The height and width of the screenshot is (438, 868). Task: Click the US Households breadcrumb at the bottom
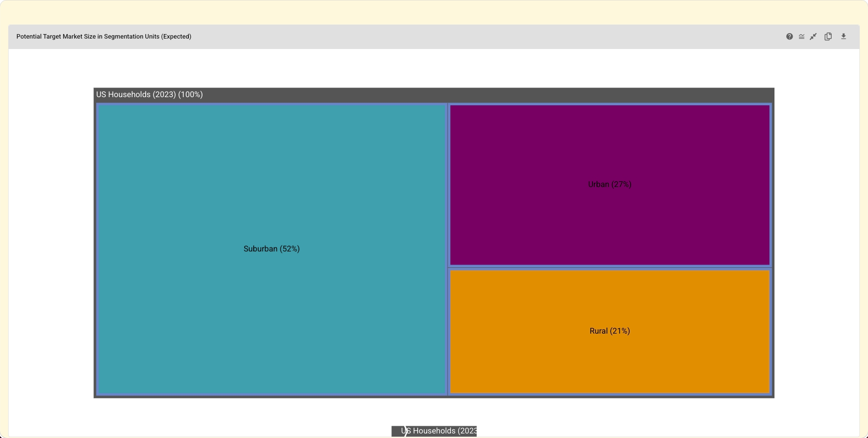pos(434,431)
